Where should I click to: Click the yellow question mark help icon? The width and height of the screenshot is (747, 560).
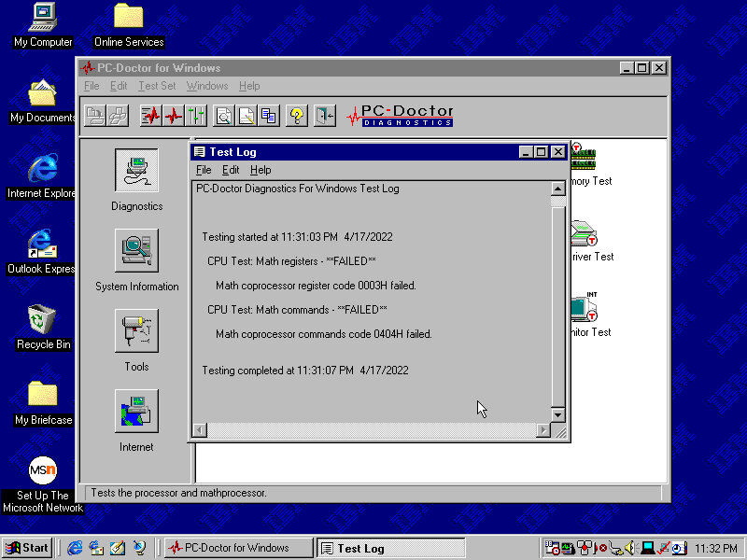point(297,116)
